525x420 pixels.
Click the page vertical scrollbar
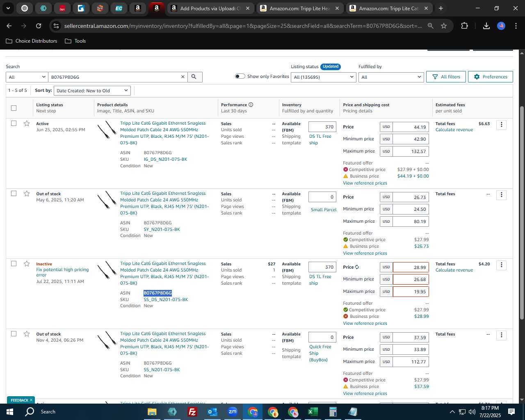pos(522,213)
